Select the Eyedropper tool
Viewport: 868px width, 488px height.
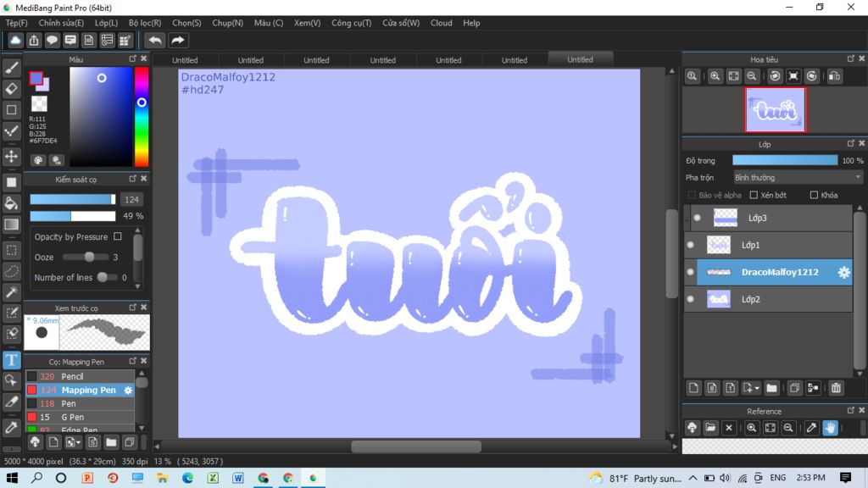pyautogui.click(x=11, y=428)
